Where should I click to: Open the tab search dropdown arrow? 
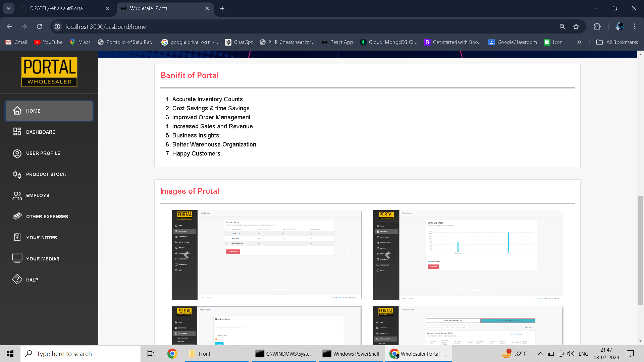[x=8, y=8]
